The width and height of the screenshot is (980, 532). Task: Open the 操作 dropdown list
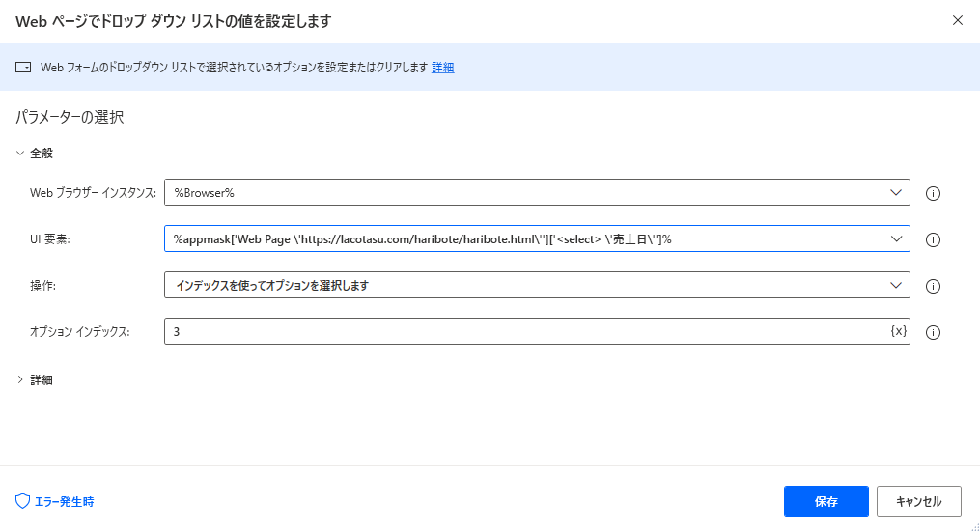895,285
